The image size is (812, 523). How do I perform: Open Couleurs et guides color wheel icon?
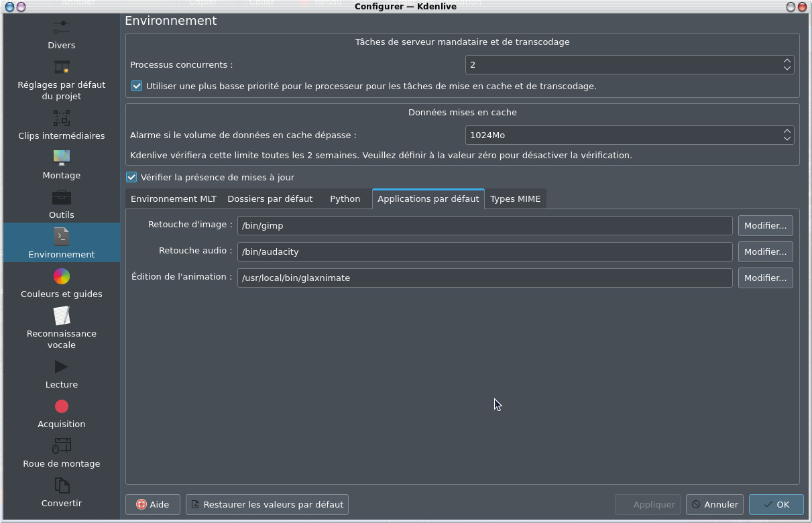pyautogui.click(x=62, y=276)
